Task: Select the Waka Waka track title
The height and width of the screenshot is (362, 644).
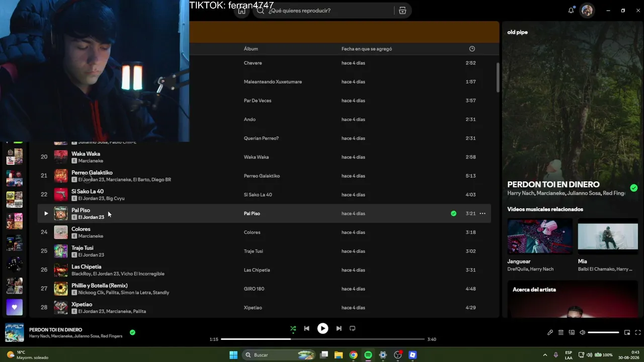Action: coord(86,154)
